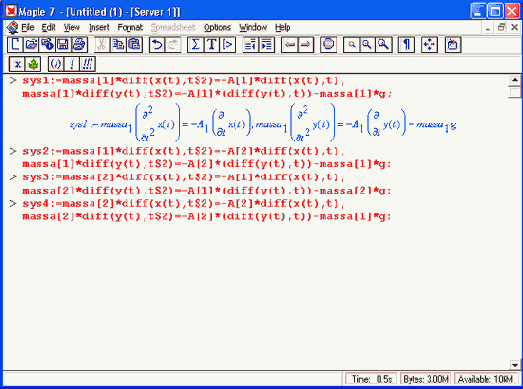Screen dimensions: 523x389
Task: Expand the Format menu
Action: 130,28
